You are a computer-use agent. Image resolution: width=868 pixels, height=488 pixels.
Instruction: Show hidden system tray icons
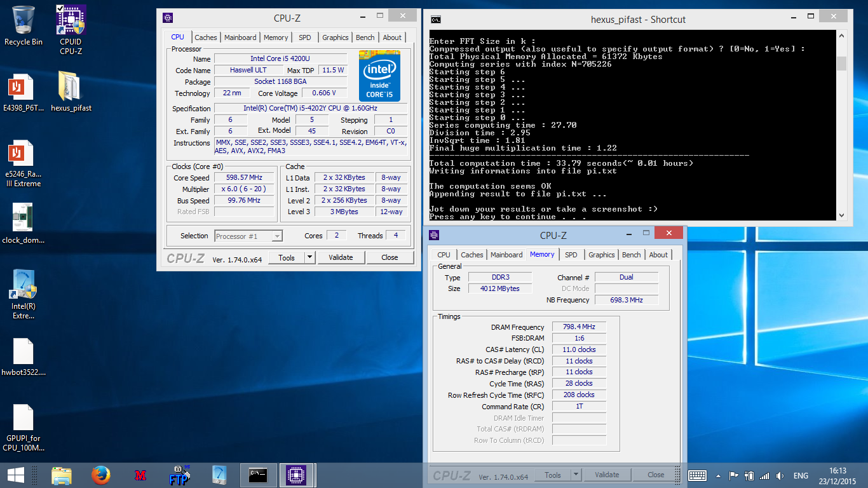(718, 475)
